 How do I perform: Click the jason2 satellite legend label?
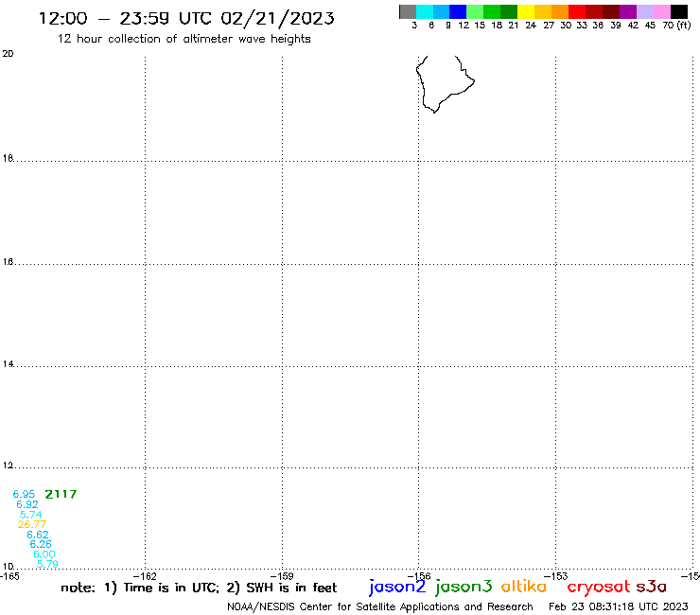tap(397, 587)
